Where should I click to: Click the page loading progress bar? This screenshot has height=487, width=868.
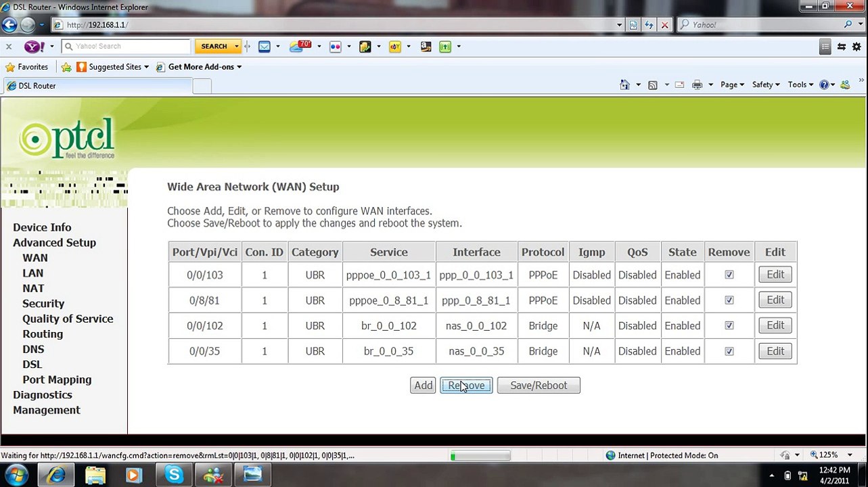pyautogui.click(x=480, y=456)
